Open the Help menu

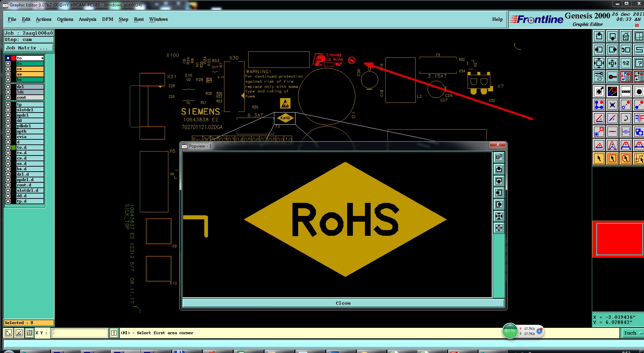coord(497,19)
